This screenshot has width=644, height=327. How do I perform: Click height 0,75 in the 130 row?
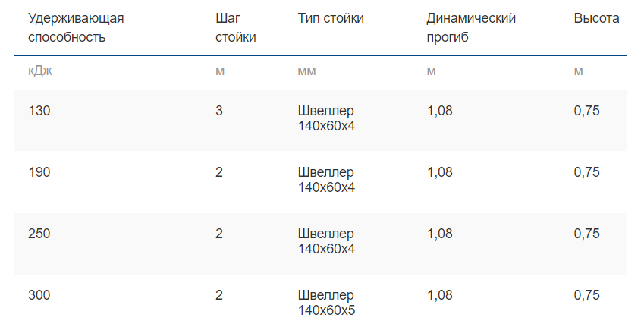[586, 111]
